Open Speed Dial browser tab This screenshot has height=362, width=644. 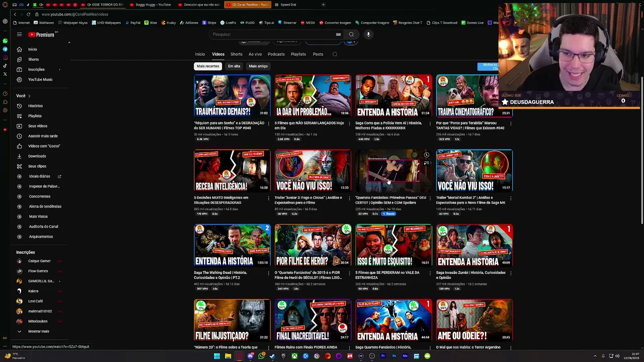(288, 5)
